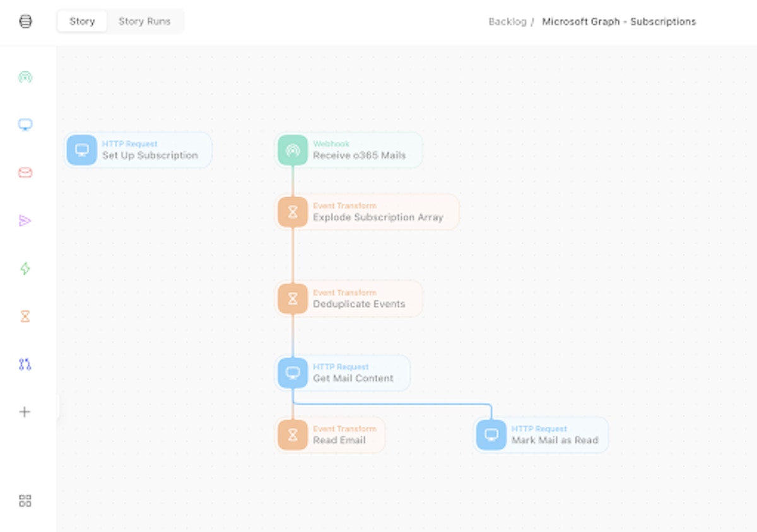Click the Microsoft Graph - Subscriptions title

coord(619,21)
